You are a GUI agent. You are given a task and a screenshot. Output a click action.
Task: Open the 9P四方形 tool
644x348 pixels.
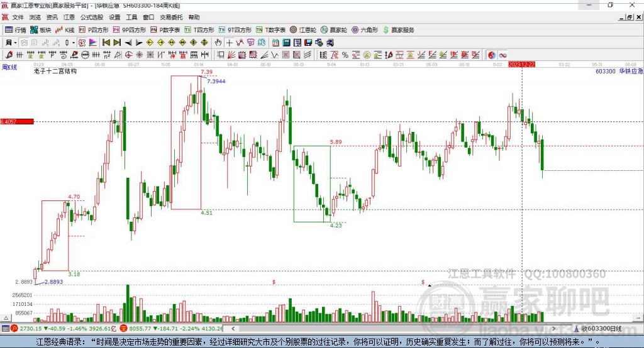click(130, 30)
